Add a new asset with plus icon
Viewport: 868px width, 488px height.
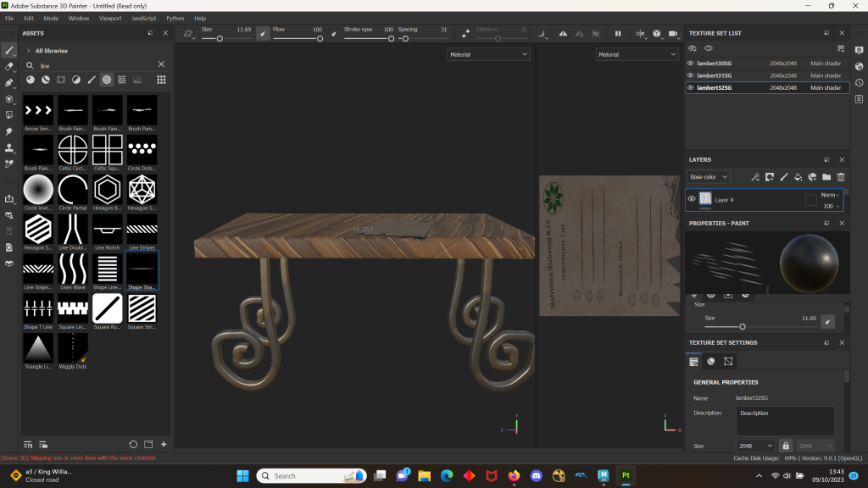tap(164, 444)
